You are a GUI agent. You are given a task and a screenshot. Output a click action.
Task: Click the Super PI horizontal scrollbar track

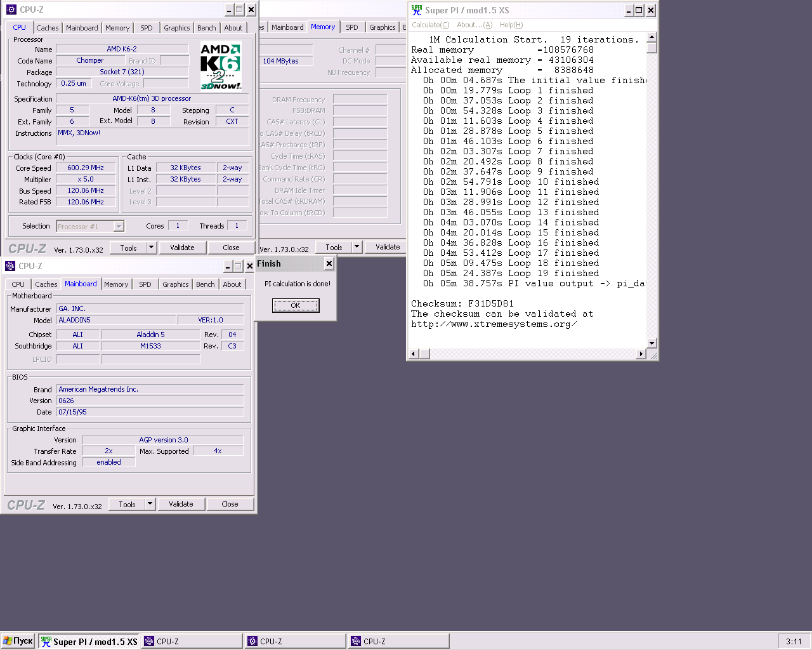527,354
